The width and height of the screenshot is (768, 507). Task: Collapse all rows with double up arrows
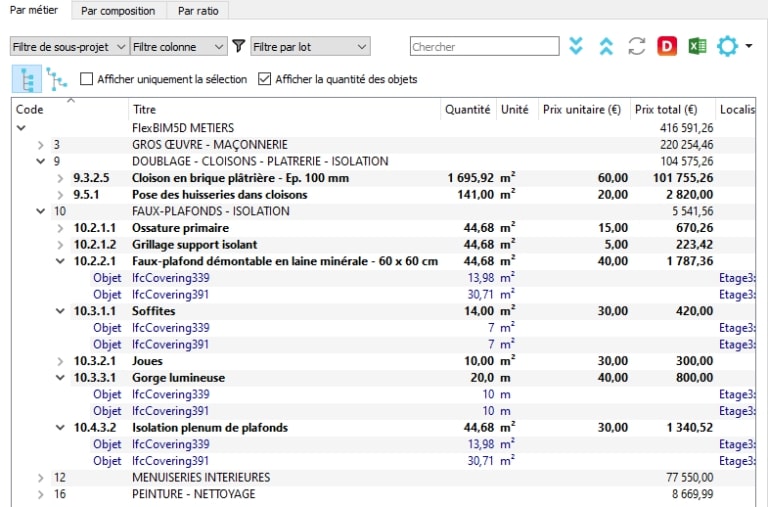606,46
